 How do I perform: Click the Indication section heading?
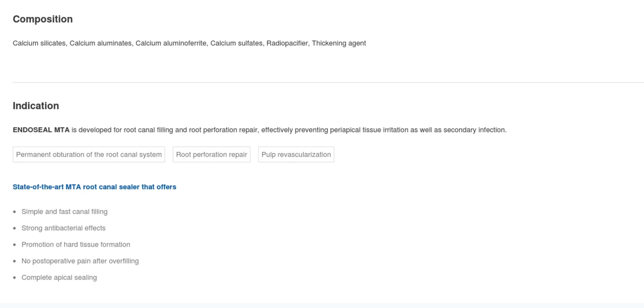[36, 106]
